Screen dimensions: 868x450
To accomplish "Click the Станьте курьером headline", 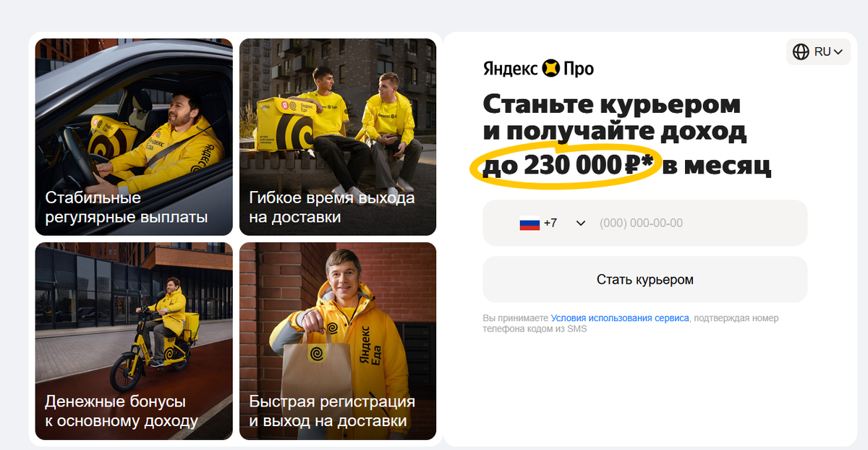I will tap(612, 104).
